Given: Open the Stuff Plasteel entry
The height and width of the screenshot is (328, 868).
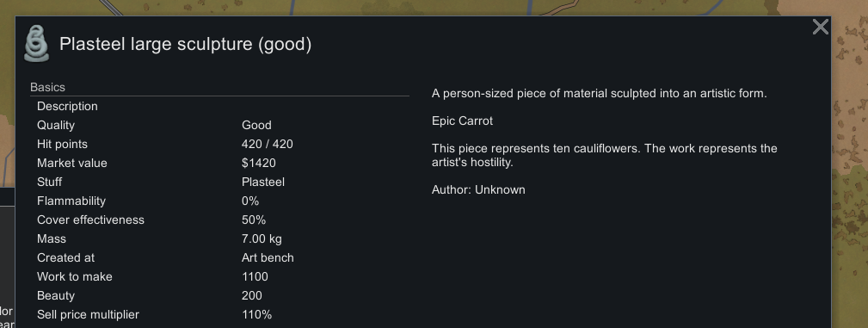Looking at the screenshot, I should 219,182.
